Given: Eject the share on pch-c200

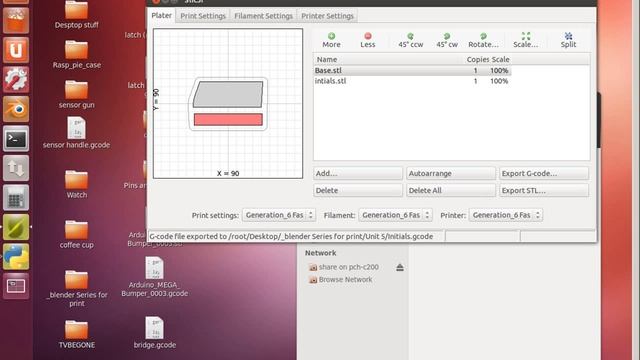Looking at the screenshot, I should (x=400, y=267).
